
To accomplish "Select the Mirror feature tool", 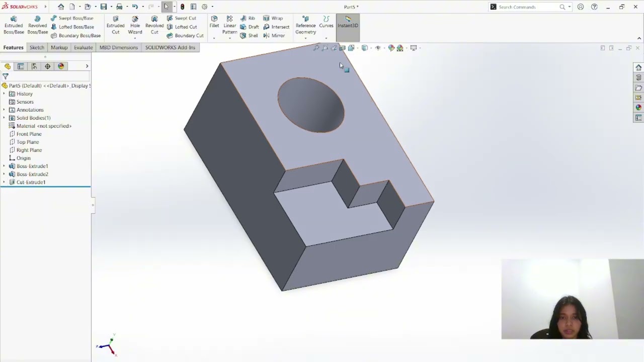I will point(274,36).
